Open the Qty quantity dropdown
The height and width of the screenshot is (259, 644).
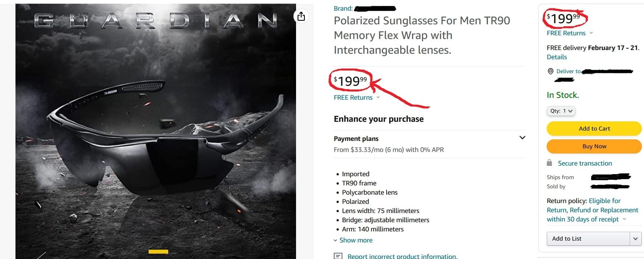pos(561,111)
